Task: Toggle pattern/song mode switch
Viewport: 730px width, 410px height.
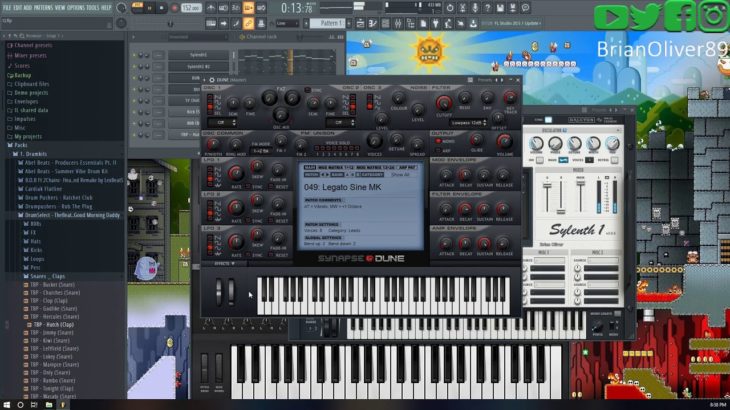Action: (138, 7)
